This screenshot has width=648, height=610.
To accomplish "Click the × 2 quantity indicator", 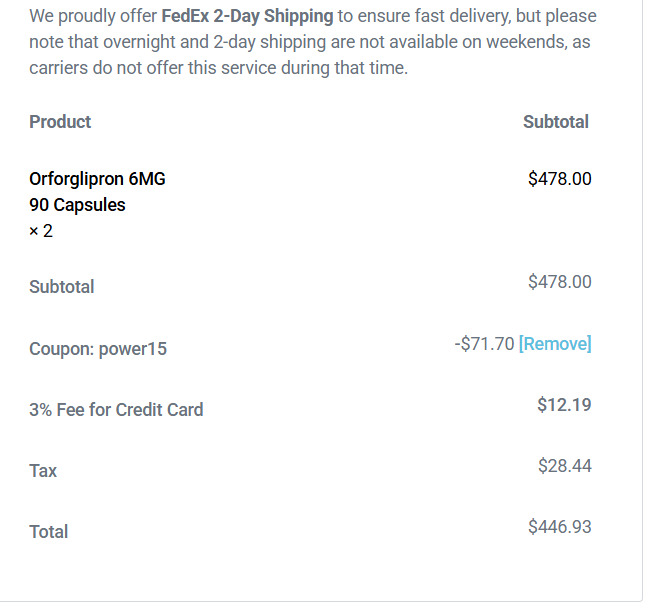I will coord(41,231).
